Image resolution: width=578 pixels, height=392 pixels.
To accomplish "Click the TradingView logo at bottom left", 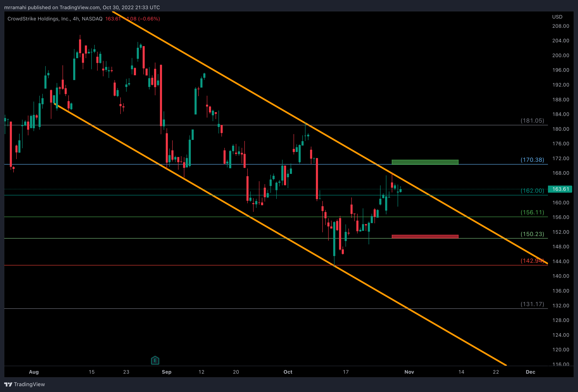I will coord(24,384).
